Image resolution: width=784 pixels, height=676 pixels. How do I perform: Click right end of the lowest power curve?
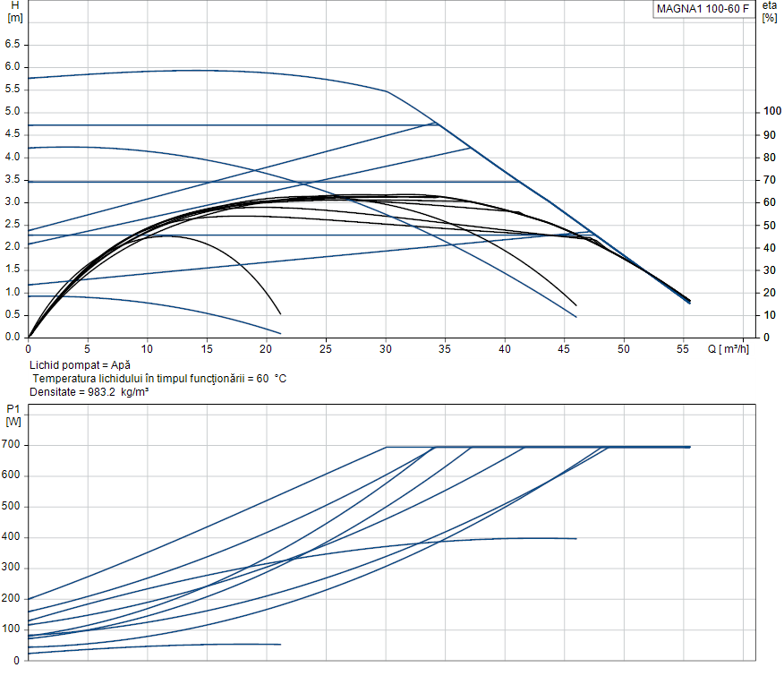pos(280,644)
